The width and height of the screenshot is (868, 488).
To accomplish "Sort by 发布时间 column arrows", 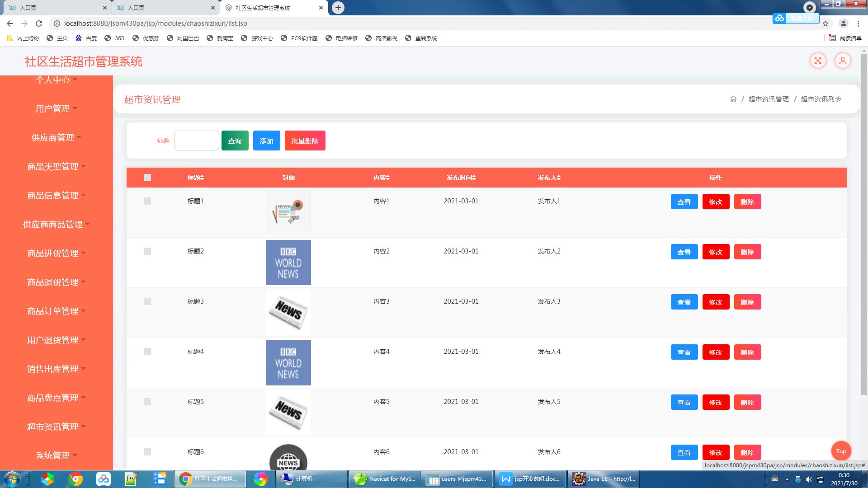I will click(x=474, y=178).
